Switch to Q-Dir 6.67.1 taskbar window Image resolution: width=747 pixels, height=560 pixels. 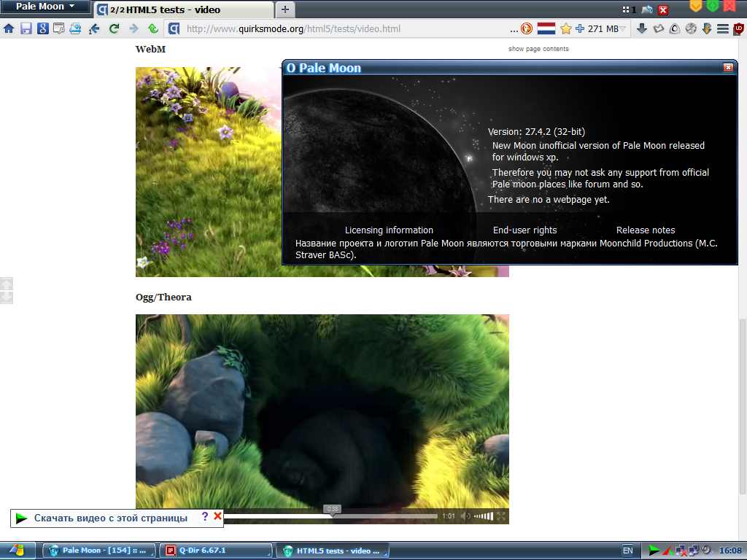(215, 551)
